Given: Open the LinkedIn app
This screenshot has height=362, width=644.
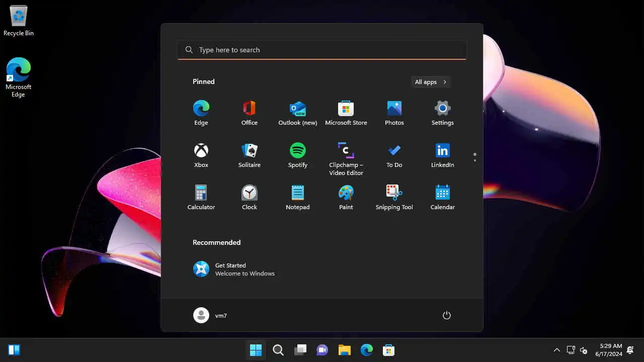Looking at the screenshot, I should pyautogui.click(x=442, y=155).
